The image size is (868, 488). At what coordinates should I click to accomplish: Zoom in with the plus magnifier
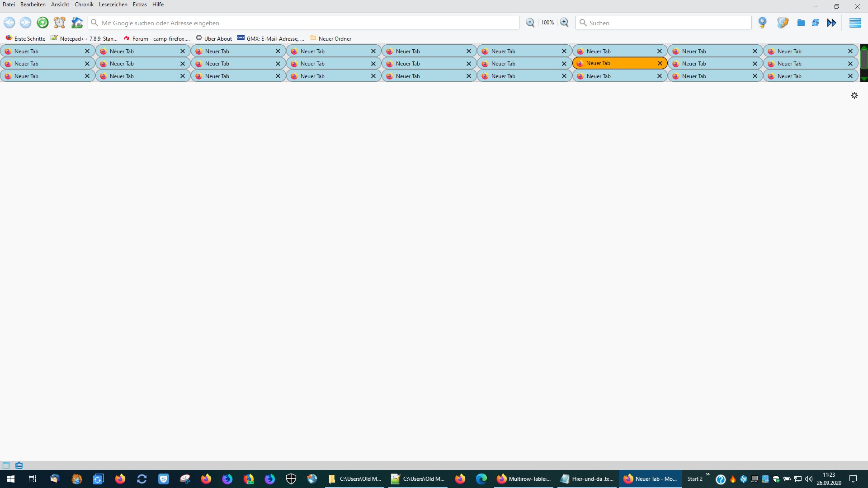564,23
